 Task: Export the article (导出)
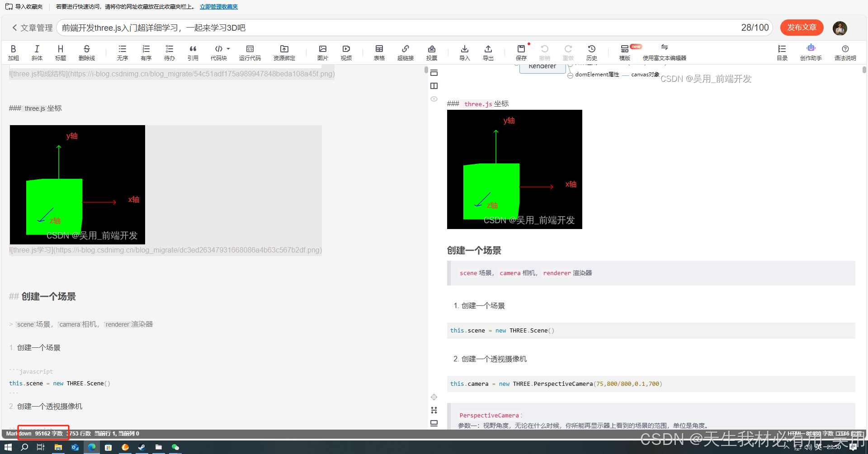pyautogui.click(x=488, y=52)
